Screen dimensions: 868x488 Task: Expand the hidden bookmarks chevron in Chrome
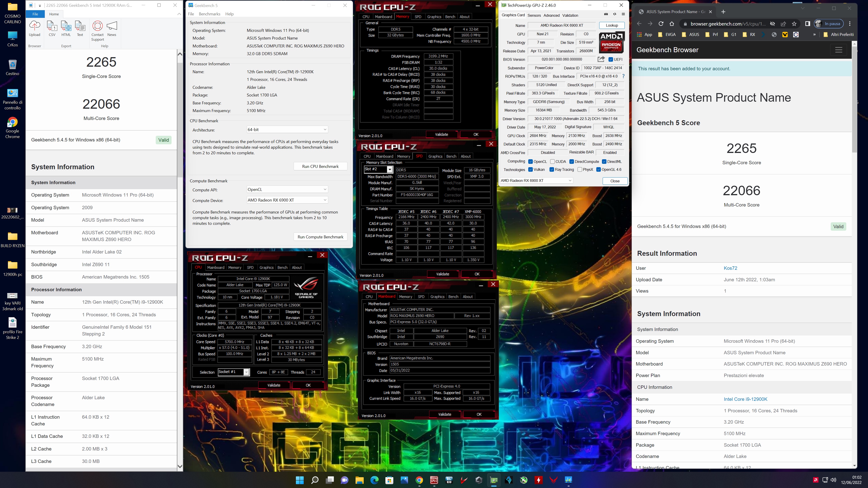coord(814,34)
